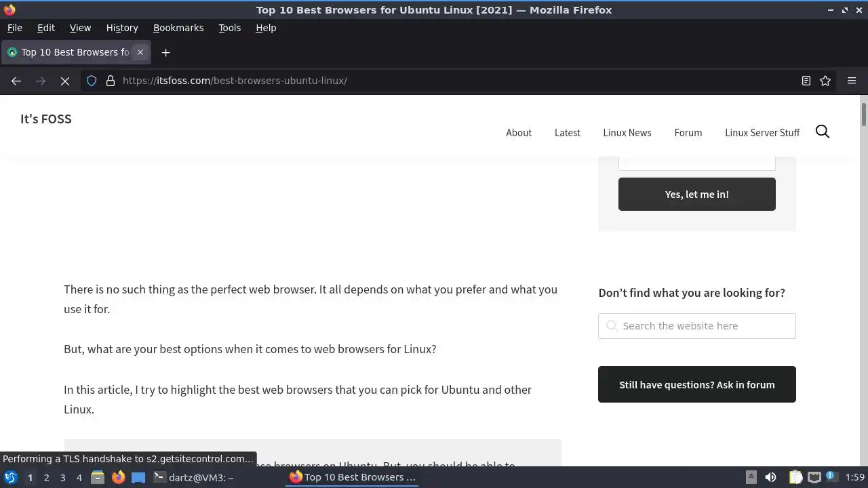
Task: Open the tracking protection shield
Action: (x=92, y=81)
